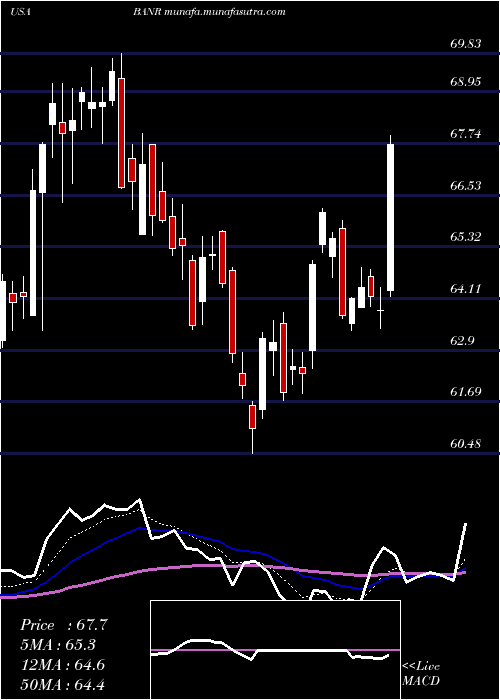Click the USA exchange label
Screen dimensions: 500x700
click(20, 12)
